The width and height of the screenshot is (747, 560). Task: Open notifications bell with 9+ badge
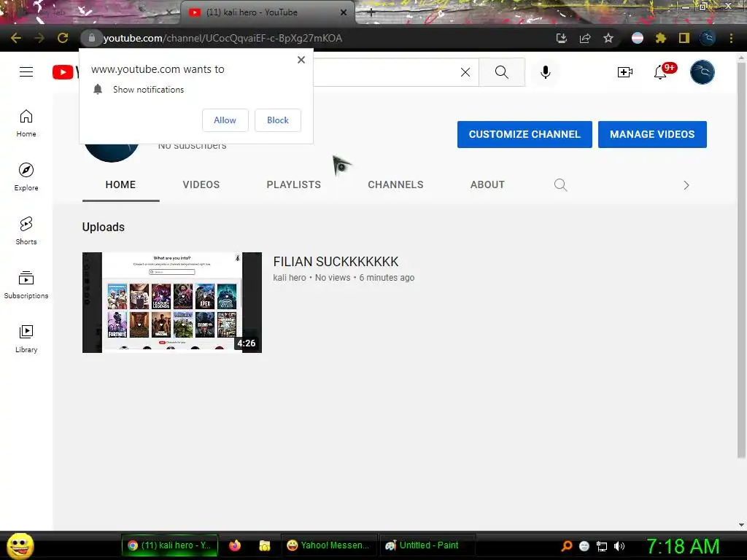click(x=664, y=71)
